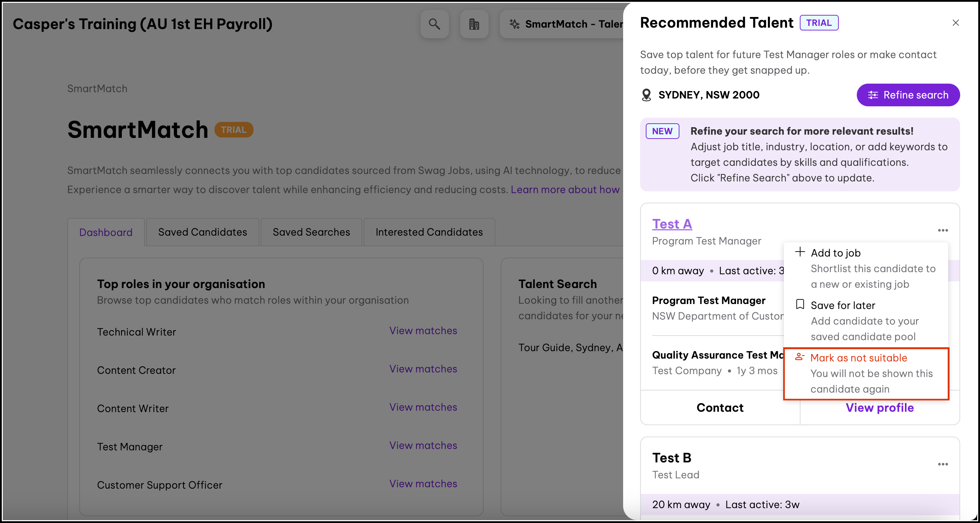980x523 pixels.
Task: Click the Test B candidate card name
Action: point(672,457)
